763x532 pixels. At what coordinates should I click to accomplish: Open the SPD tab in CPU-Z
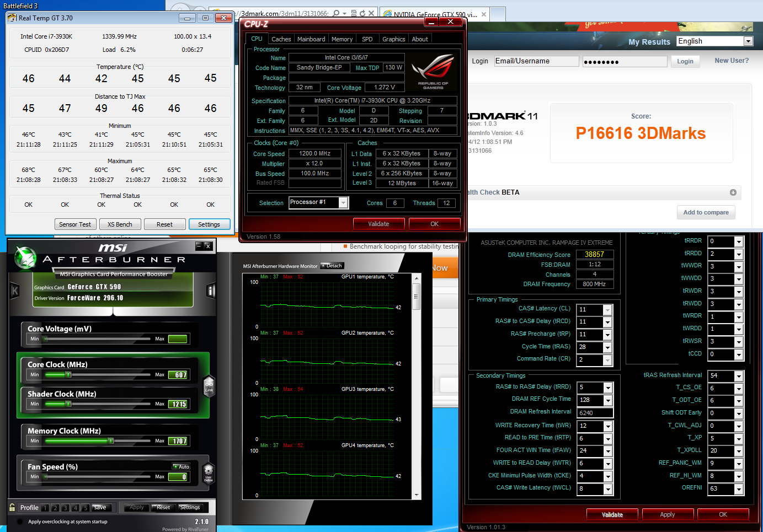point(367,39)
